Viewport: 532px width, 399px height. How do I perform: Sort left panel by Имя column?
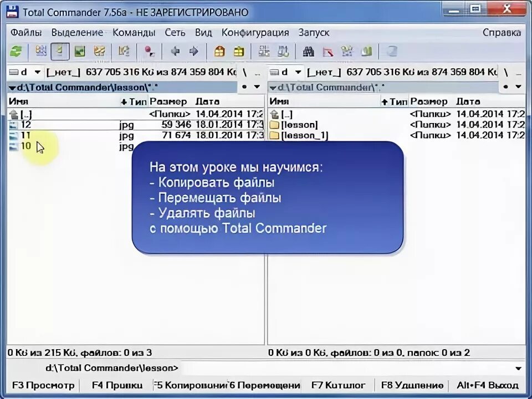tap(63, 101)
